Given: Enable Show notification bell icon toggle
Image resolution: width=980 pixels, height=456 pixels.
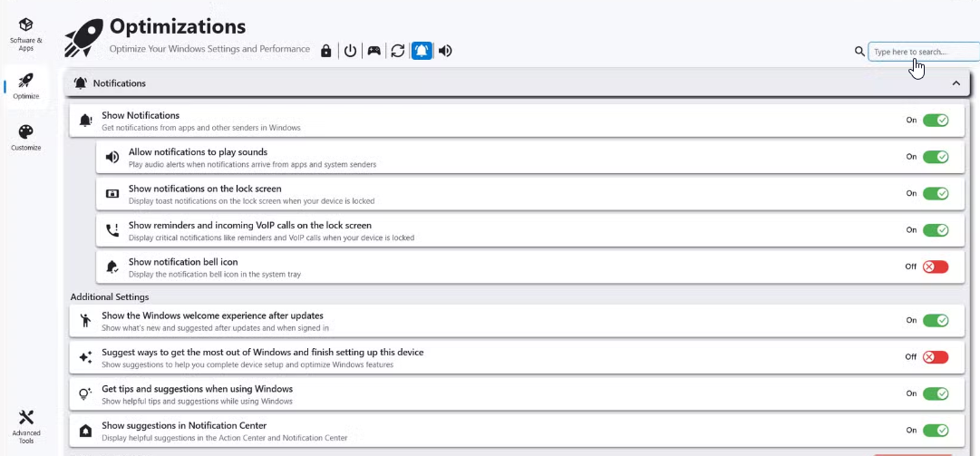Looking at the screenshot, I should click(x=935, y=267).
